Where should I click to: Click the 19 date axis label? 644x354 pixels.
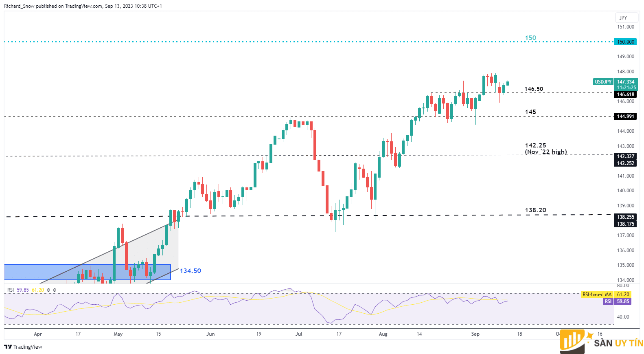point(258,334)
